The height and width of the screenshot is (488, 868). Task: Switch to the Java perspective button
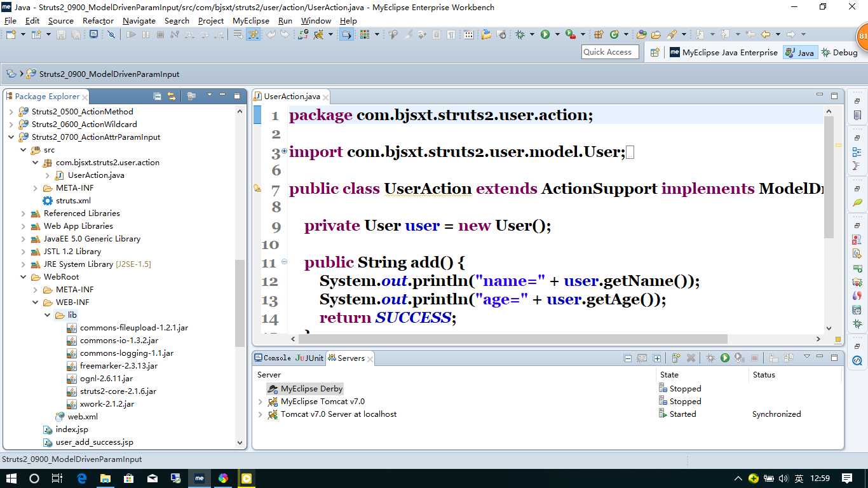pos(800,53)
